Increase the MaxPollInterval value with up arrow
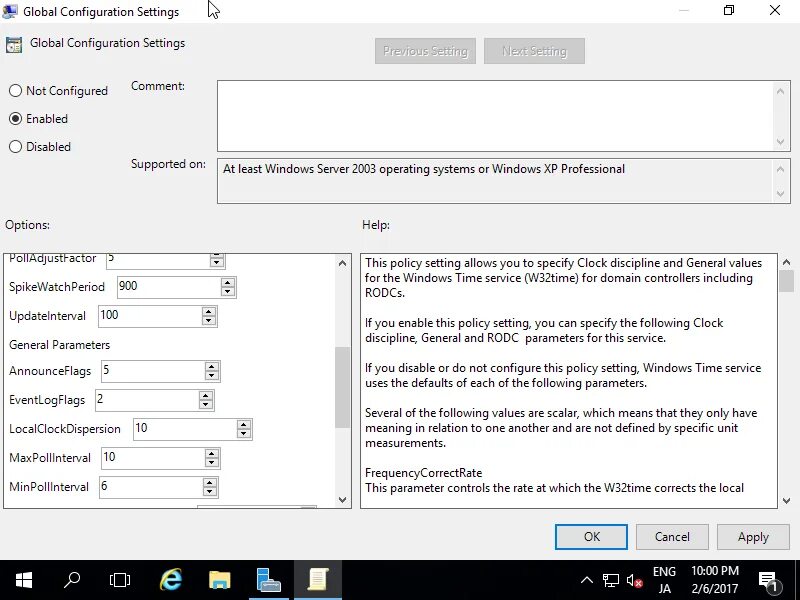This screenshot has height=600, width=800. pos(212,454)
